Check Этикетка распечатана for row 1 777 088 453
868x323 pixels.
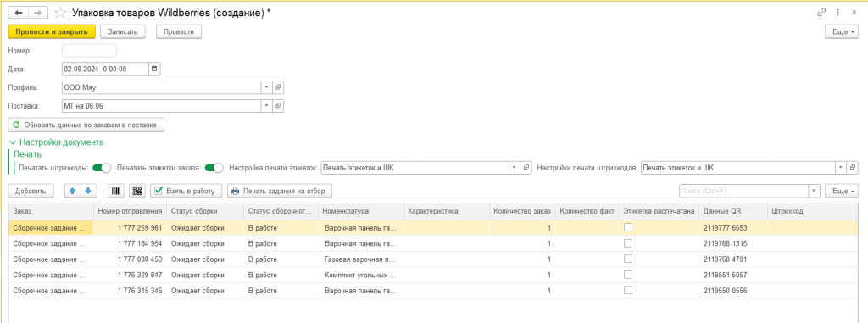coord(628,259)
